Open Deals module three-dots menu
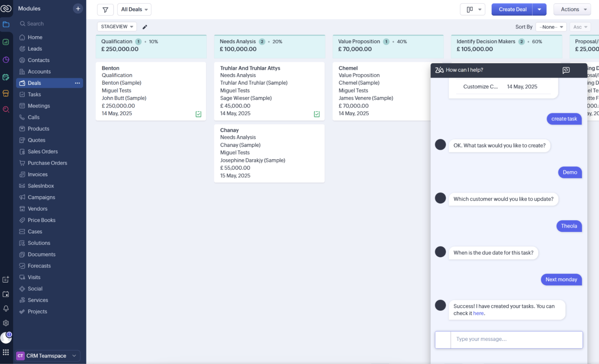Screen dimensions: 599x364 click(77, 83)
